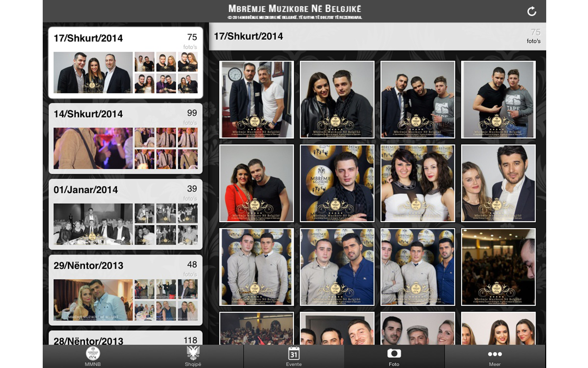Open the 14/Shkurt/2014 album with 99 photos
The image size is (588, 368).
click(x=125, y=138)
